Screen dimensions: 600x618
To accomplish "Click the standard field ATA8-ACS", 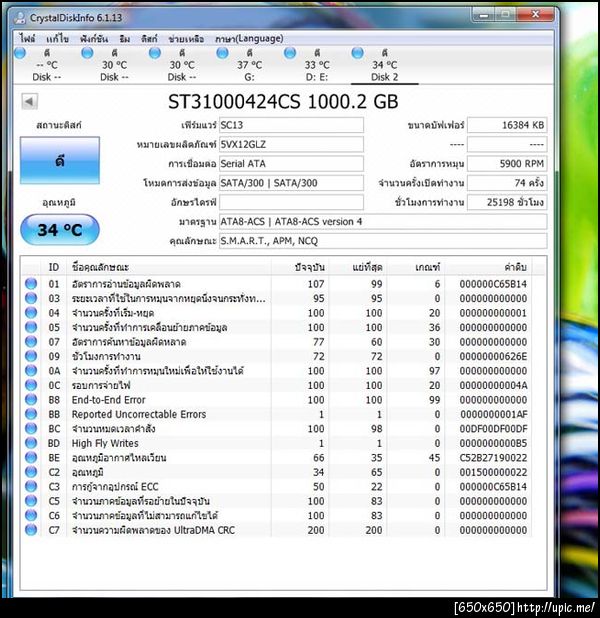I will (x=383, y=222).
